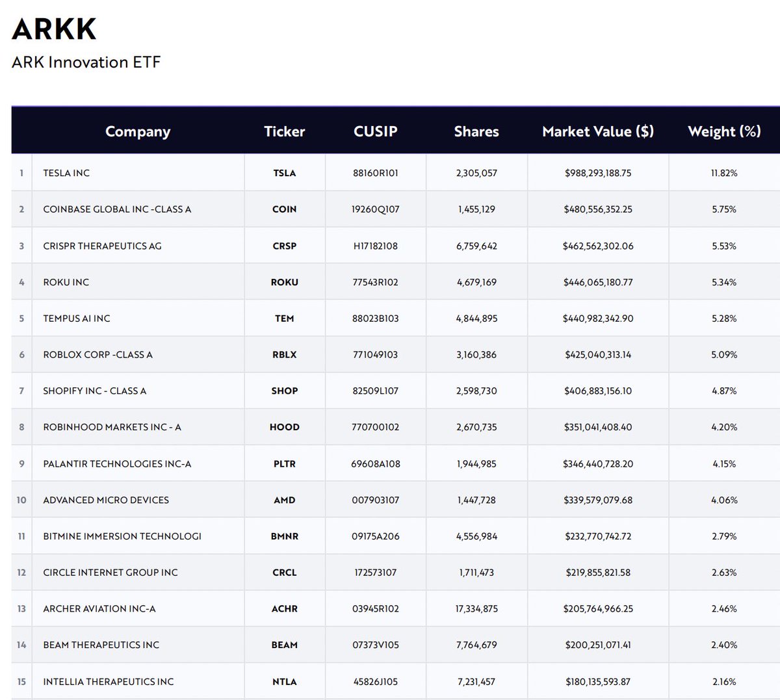This screenshot has width=780, height=700.
Task: Click the PLTR ticker cell
Action: (x=285, y=463)
